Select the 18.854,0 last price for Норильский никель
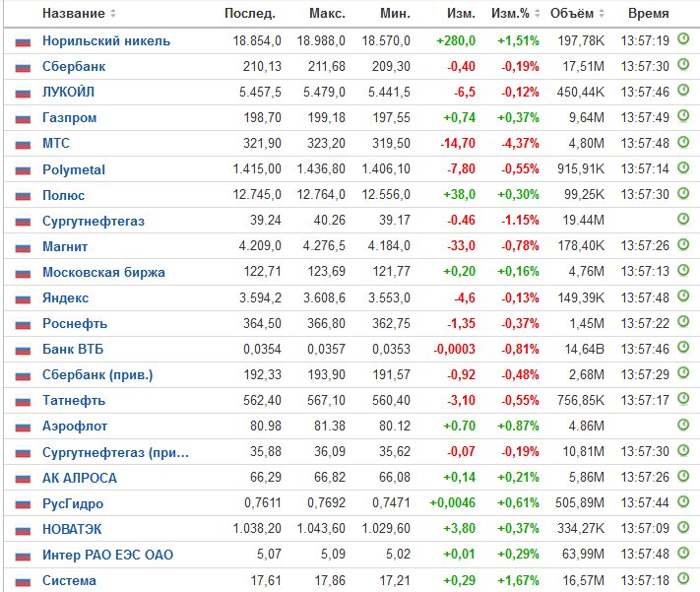Image resolution: width=700 pixels, height=592 pixels. [257, 41]
